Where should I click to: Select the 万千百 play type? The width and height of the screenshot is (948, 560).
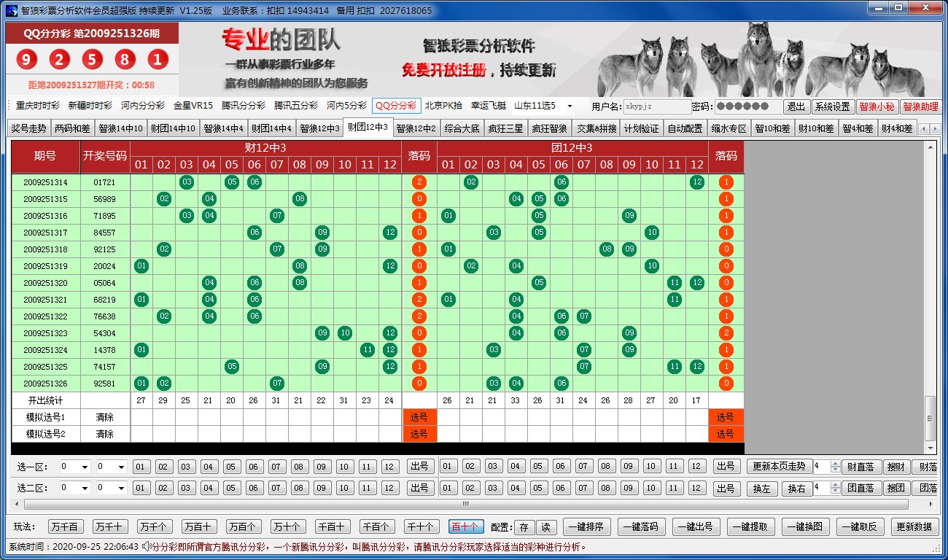(66, 527)
